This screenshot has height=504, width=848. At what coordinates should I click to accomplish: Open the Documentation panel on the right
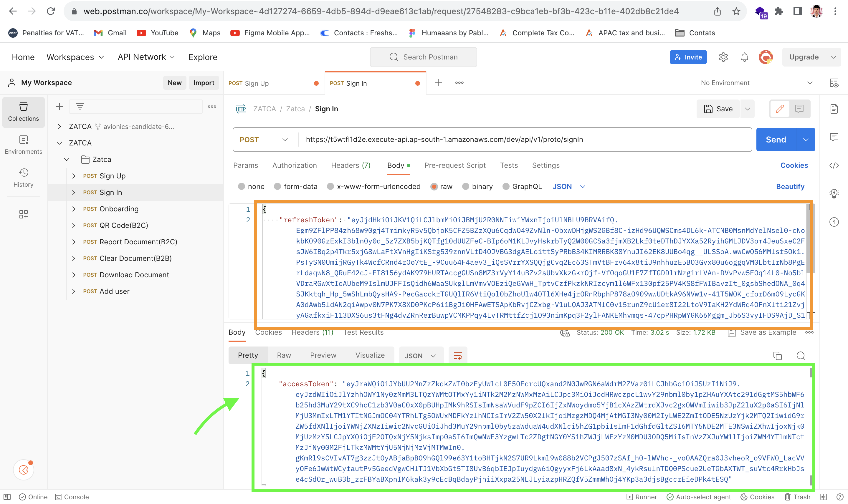click(835, 109)
